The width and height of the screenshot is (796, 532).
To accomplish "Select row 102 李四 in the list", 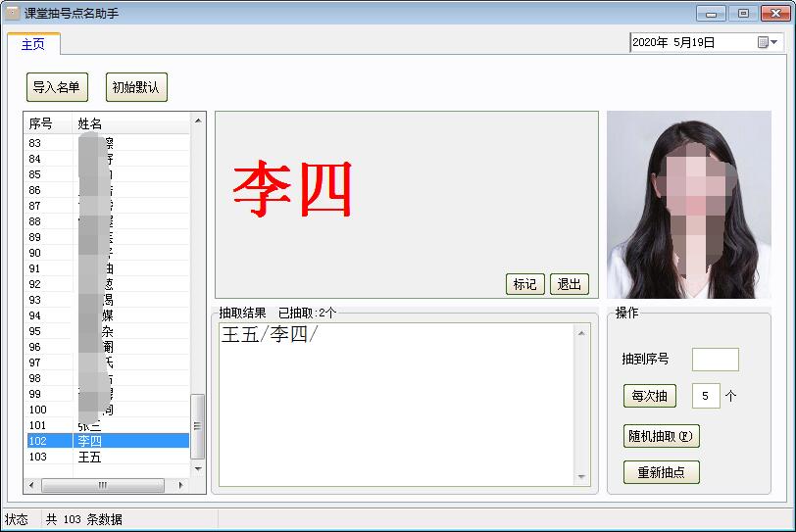I will [108, 441].
